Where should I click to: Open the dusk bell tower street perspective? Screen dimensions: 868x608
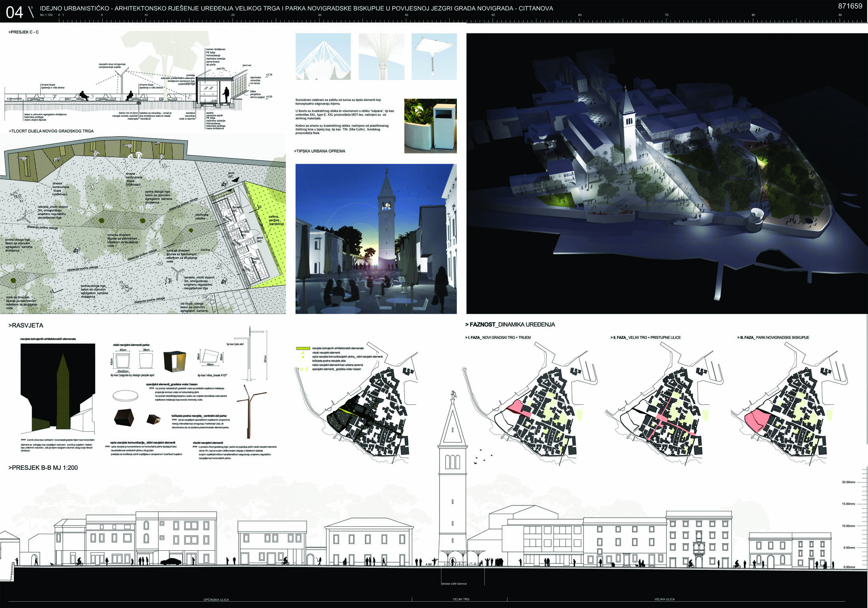click(376, 239)
